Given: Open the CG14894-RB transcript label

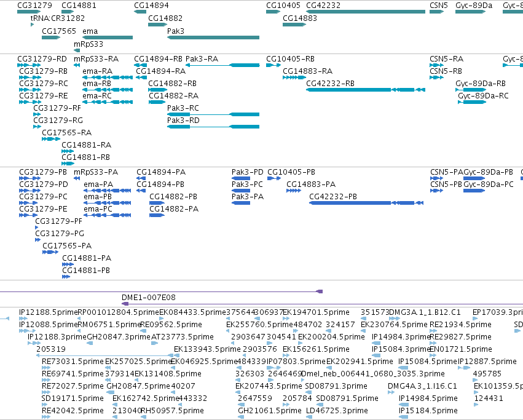Looking at the screenshot, I should point(158,59).
